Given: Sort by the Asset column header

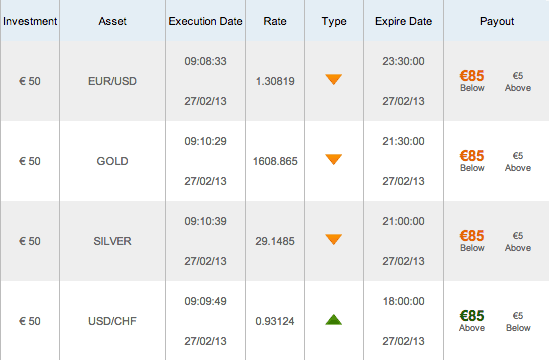Looking at the screenshot, I should (112, 21).
